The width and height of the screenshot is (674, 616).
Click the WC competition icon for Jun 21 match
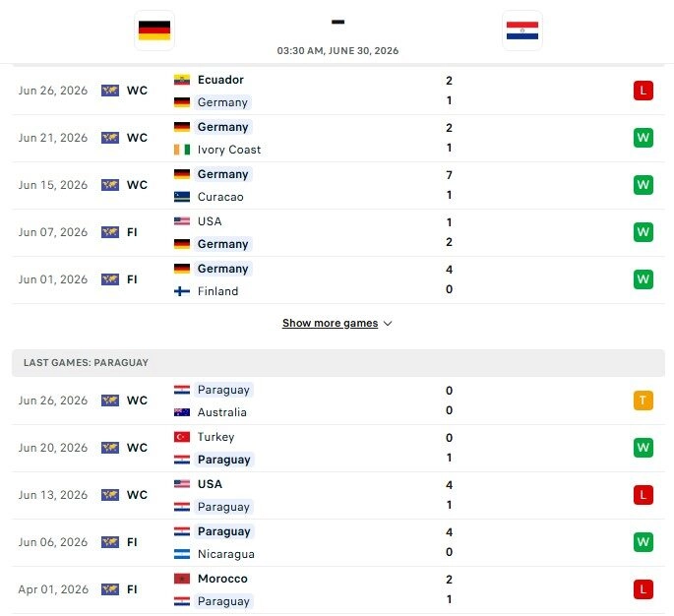pos(110,138)
